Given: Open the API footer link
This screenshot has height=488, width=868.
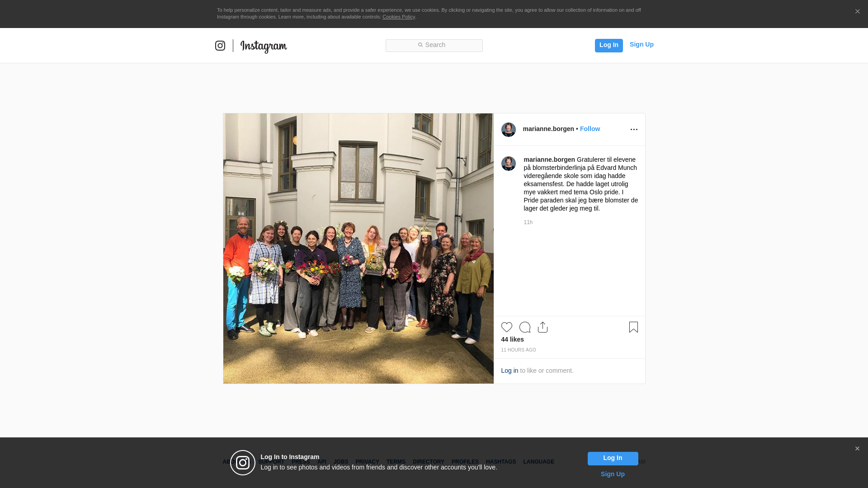Looking at the screenshot, I should pos(322,462).
